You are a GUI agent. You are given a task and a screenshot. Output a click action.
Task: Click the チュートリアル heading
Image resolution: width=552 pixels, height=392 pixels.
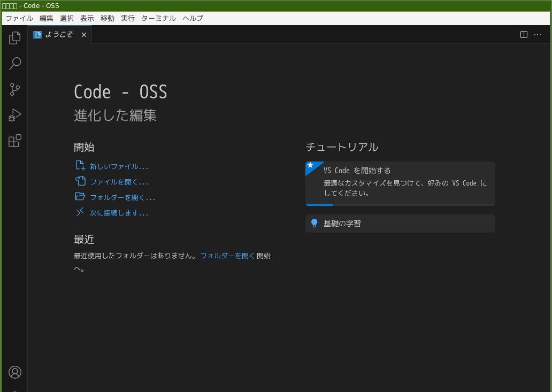coord(342,147)
